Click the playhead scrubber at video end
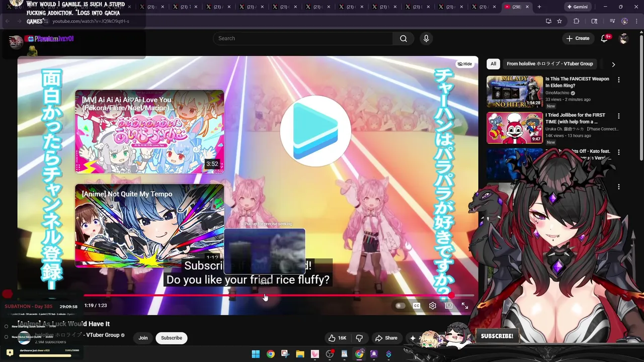 [452, 296]
